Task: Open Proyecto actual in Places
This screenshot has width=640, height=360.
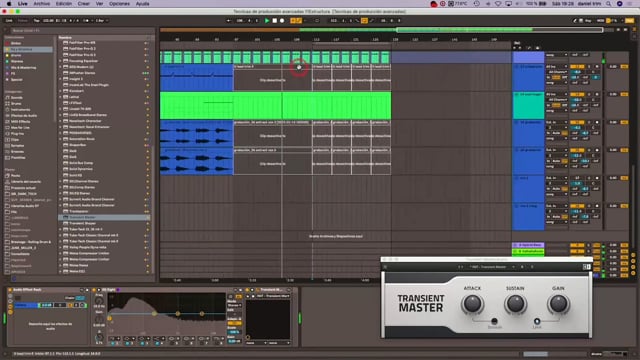Action: (23, 188)
